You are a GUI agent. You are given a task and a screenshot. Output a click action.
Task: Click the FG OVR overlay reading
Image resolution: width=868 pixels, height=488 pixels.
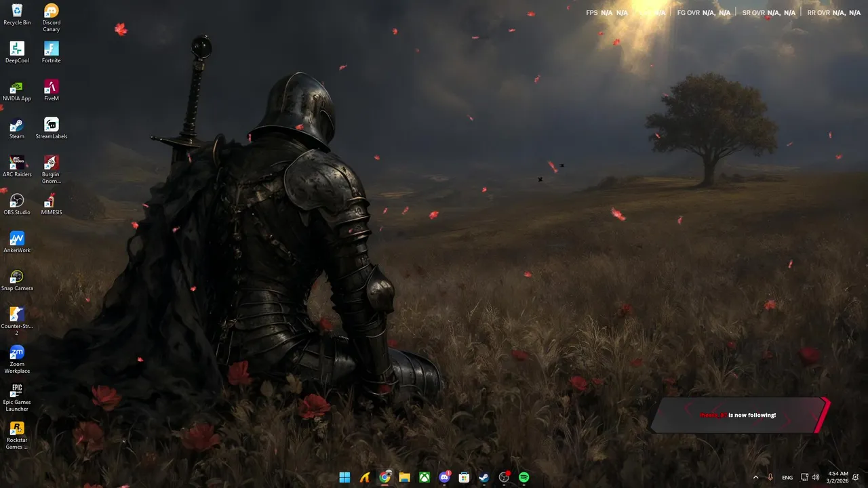[704, 13]
